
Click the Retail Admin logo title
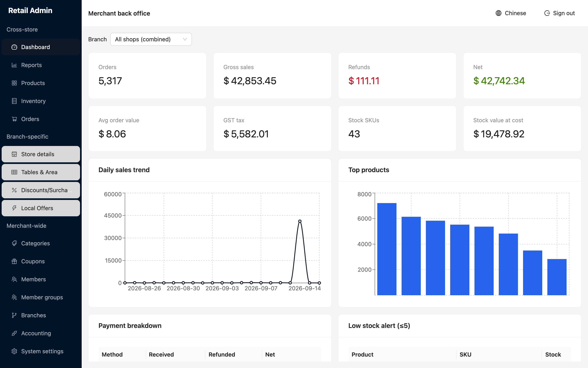tap(30, 10)
